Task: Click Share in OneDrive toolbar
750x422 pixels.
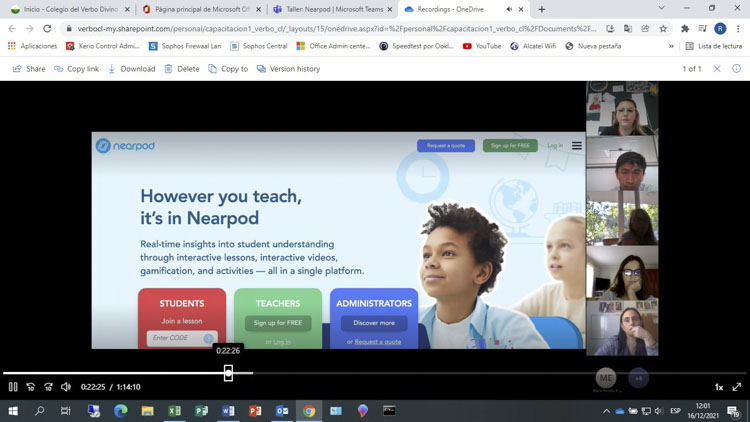Action: pos(29,69)
